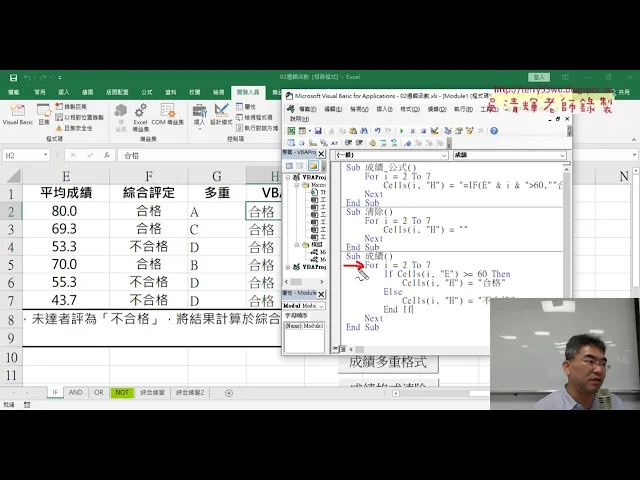Viewport: 640px width, 480px height.
Task: Open the Name Box dropdown showing H2
Action: pos(46,156)
